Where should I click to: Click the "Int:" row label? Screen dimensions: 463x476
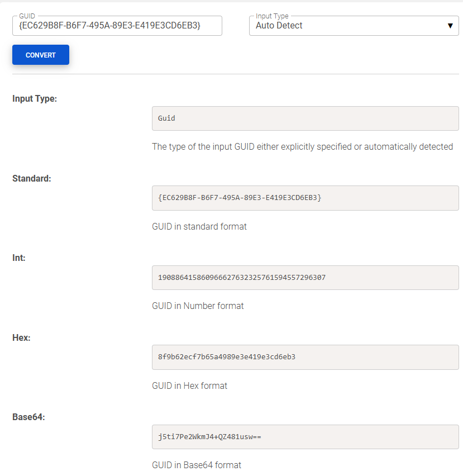[19, 258]
